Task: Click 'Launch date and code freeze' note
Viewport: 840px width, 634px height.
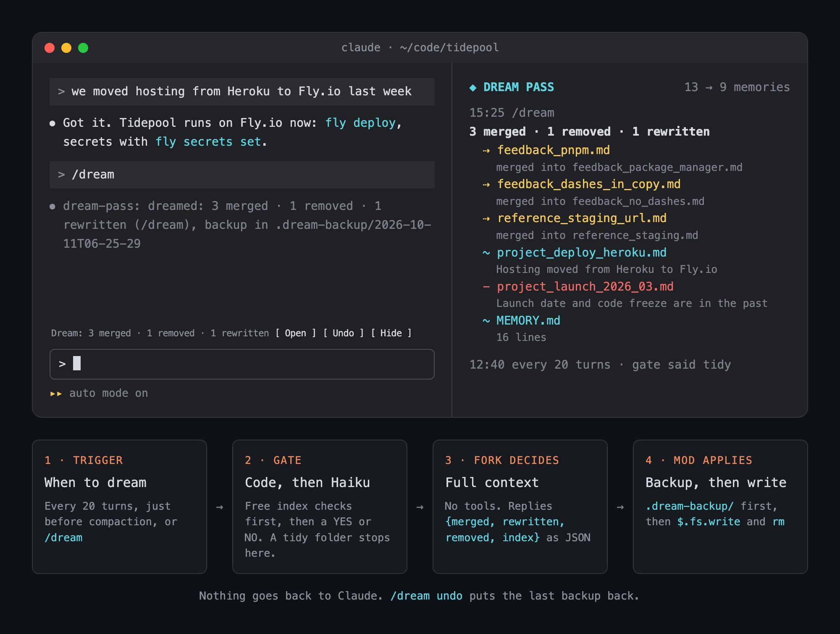Action: pyautogui.click(x=632, y=304)
